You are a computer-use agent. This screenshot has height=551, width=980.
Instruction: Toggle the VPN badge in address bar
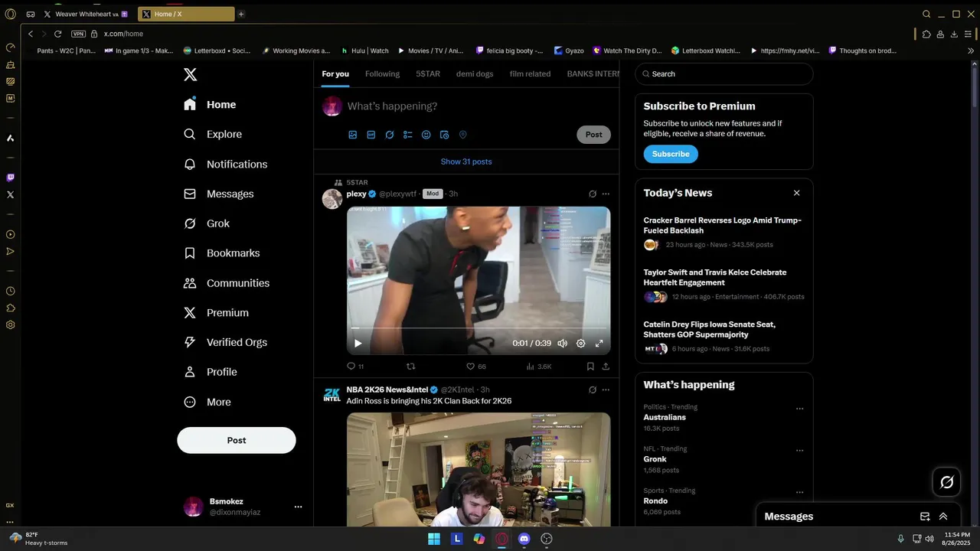pos(78,34)
